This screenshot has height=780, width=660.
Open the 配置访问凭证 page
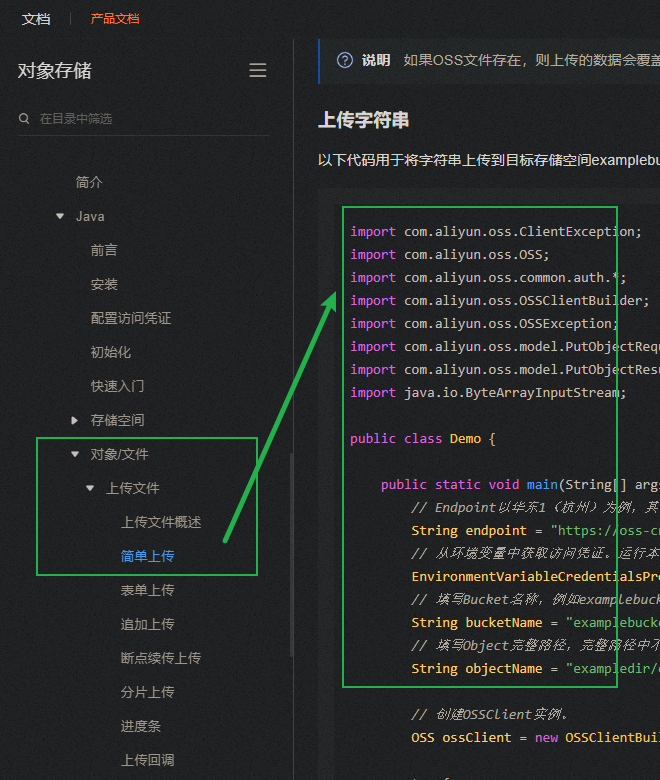tap(131, 318)
